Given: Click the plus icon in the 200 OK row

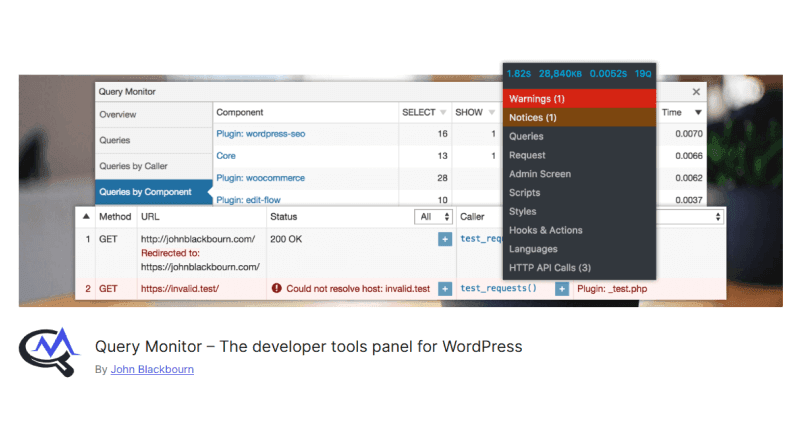Looking at the screenshot, I should pyautogui.click(x=444, y=239).
